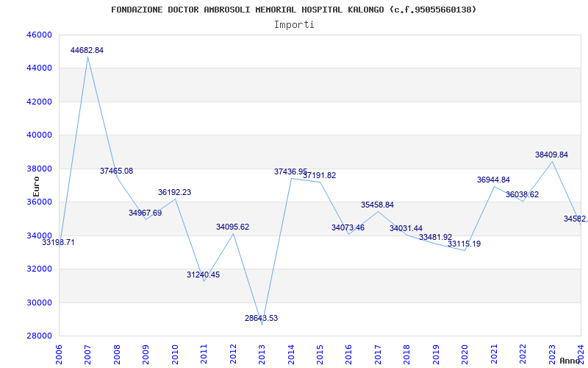The width and height of the screenshot is (588, 368).
Task: Click the 46000 y-axis tick label
Action: coord(39,35)
